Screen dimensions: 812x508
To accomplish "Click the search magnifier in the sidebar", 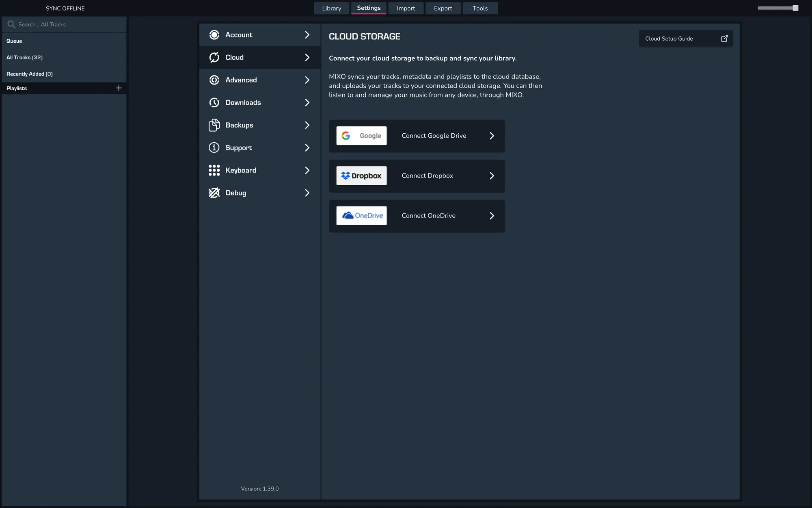I will (x=11, y=24).
